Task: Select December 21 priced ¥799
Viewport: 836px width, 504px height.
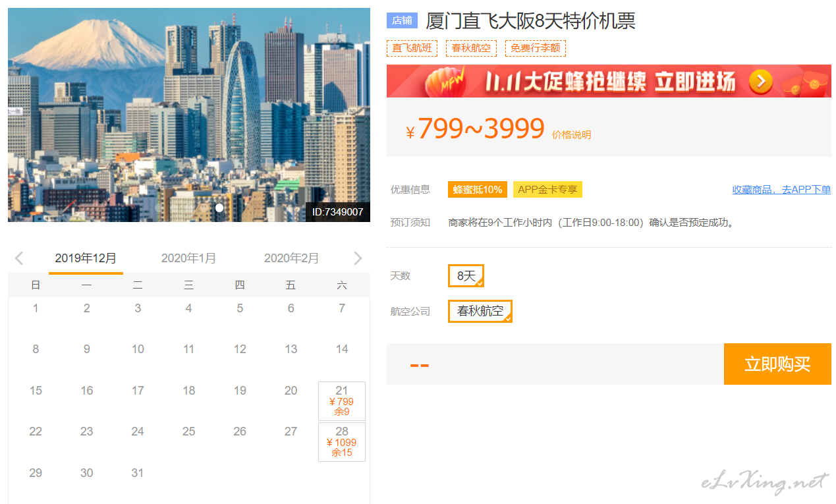Action: [342, 401]
